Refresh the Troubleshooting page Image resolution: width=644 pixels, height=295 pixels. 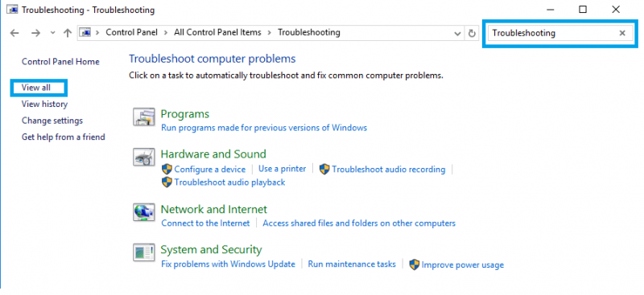coord(472,33)
